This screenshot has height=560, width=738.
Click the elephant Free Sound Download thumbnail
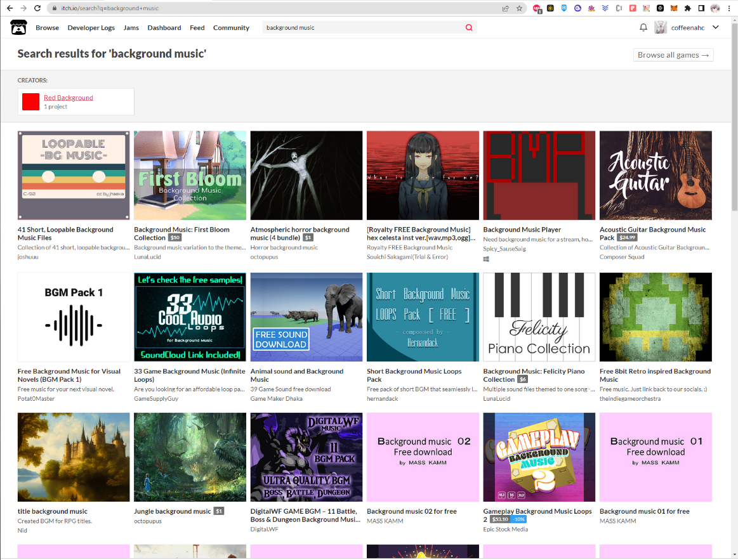tap(306, 317)
